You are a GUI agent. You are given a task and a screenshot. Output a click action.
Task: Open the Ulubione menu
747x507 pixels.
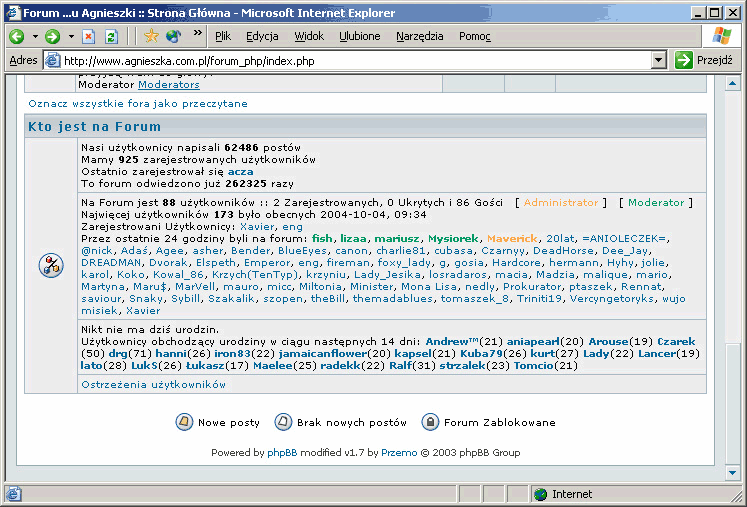(x=360, y=36)
